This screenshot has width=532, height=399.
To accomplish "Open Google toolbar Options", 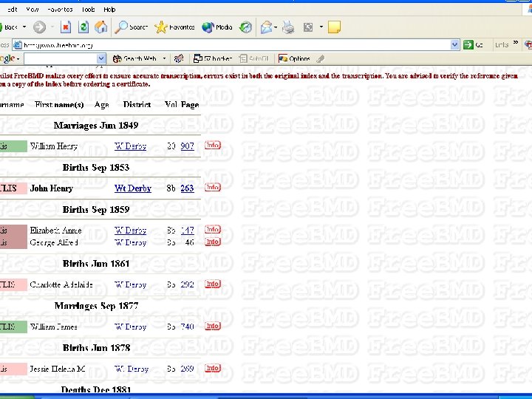I will (294, 58).
